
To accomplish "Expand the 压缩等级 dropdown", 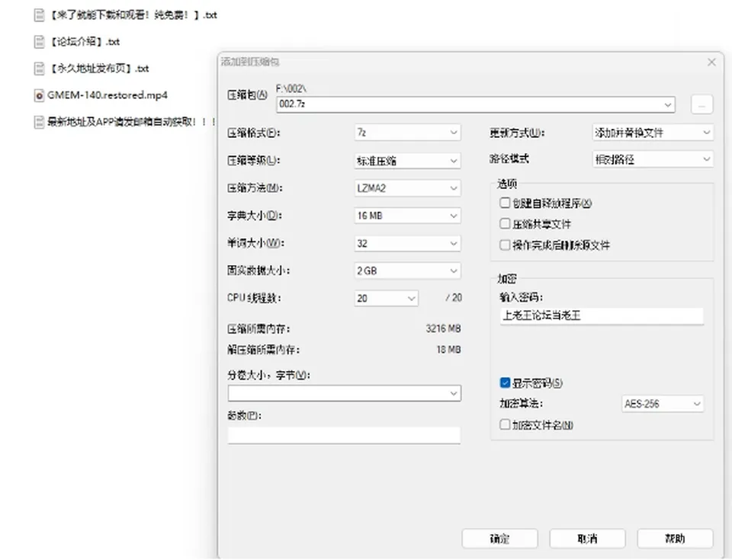I will [x=407, y=161].
